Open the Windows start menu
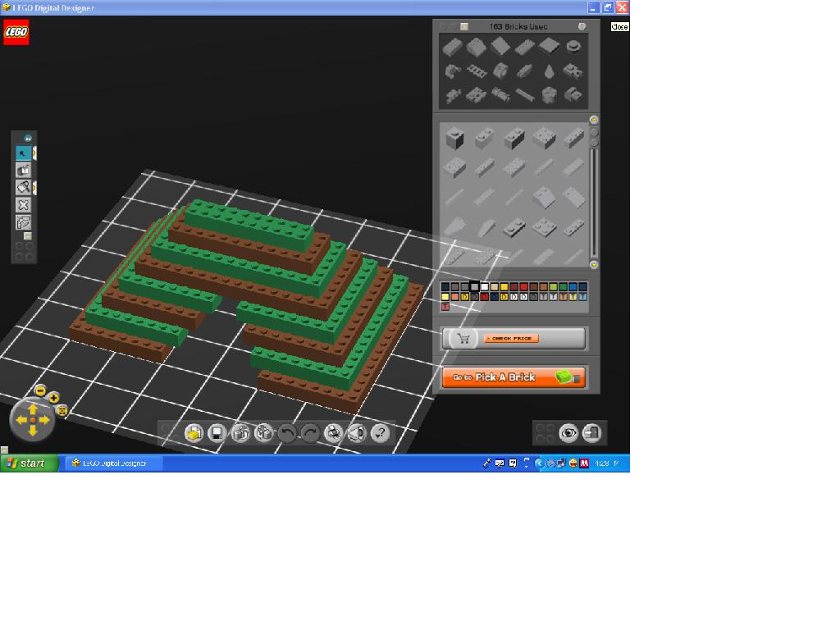840x630 pixels. [30, 463]
